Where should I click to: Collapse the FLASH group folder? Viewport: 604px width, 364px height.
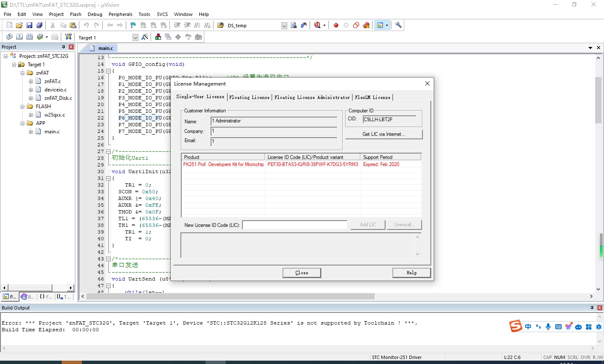(x=23, y=107)
